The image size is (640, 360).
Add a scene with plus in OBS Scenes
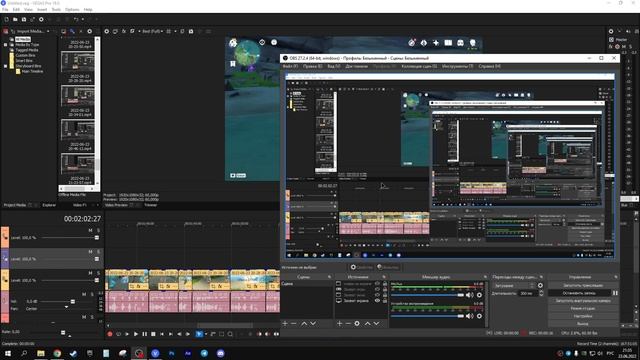[285, 323]
